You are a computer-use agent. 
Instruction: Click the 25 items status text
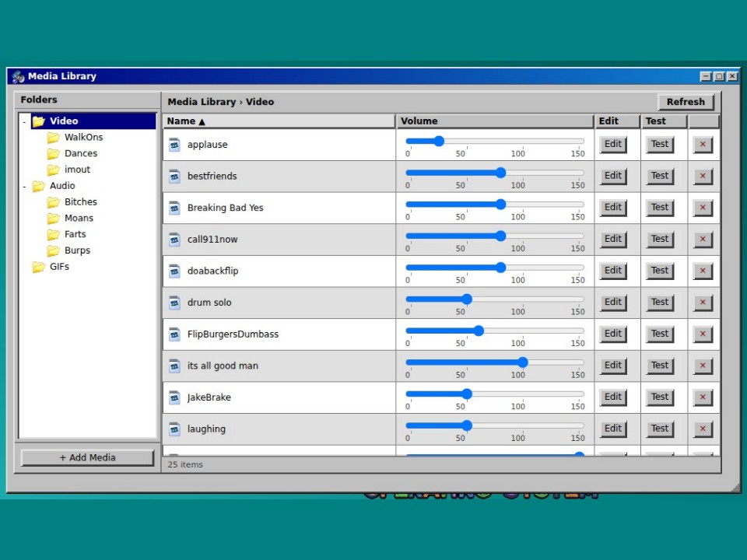[185, 464]
